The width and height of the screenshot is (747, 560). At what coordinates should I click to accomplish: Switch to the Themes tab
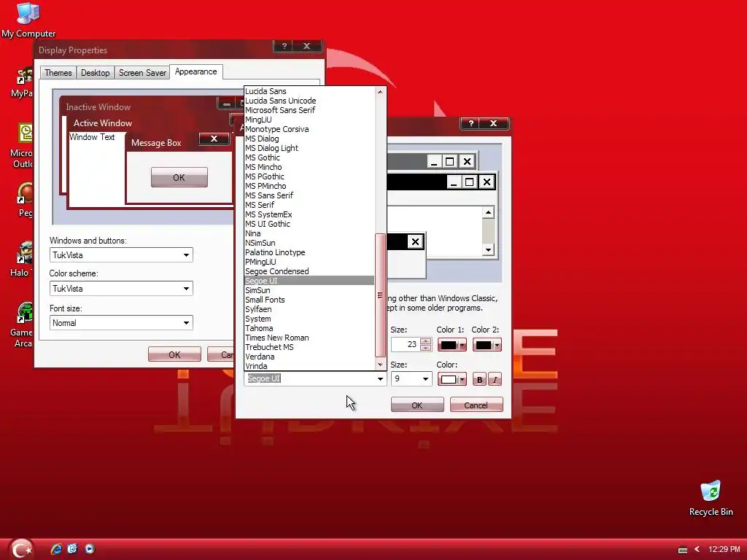pyautogui.click(x=58, y=73)
